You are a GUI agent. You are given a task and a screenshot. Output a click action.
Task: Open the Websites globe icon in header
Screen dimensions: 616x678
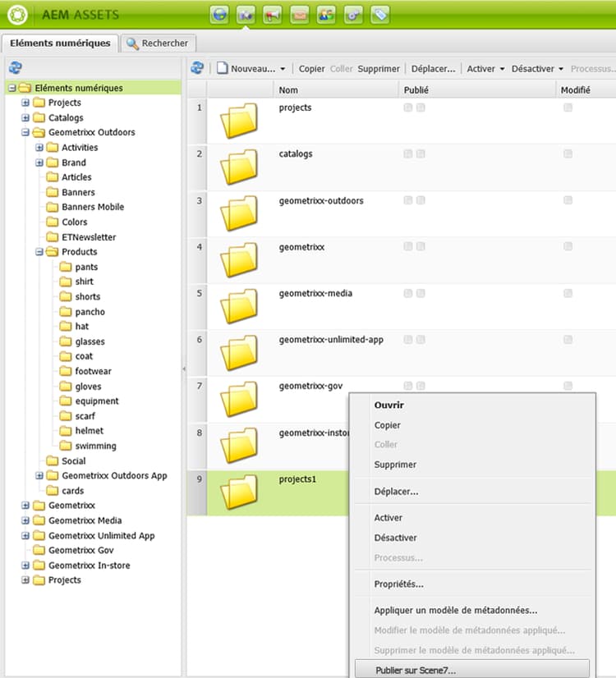click(x=219, y=15)
